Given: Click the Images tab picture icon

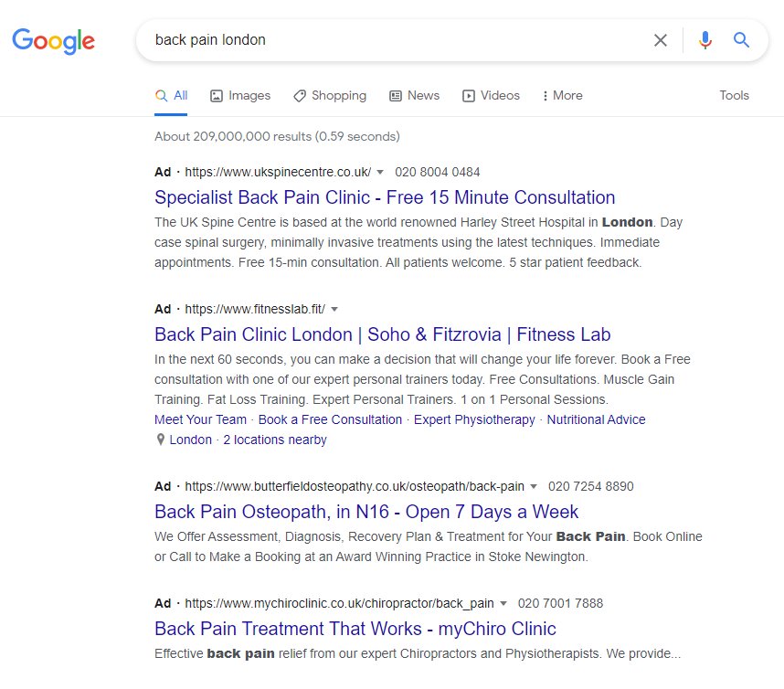Looking at the screenshot, I should (x=216, y=96).
